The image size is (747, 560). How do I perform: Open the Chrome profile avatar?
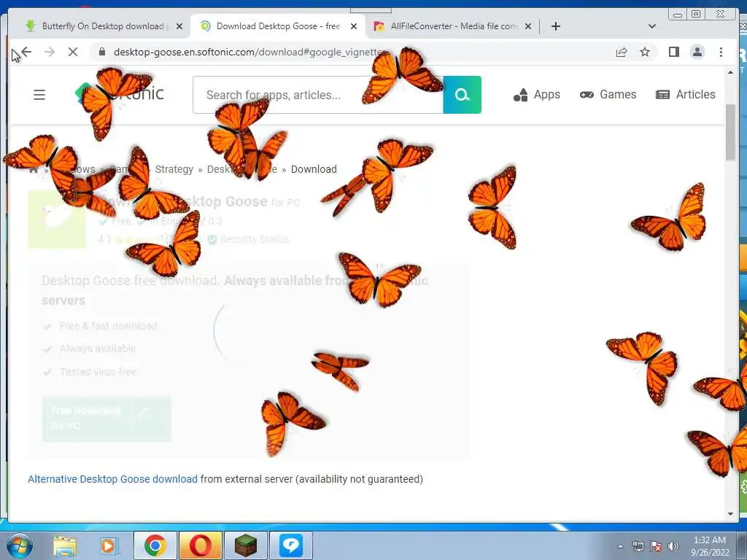tap(697, 52)
